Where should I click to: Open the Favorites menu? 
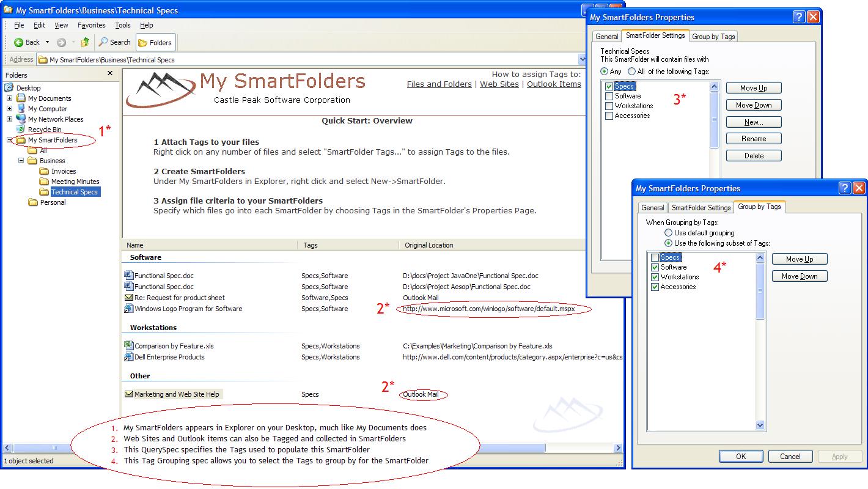point(91,25)
